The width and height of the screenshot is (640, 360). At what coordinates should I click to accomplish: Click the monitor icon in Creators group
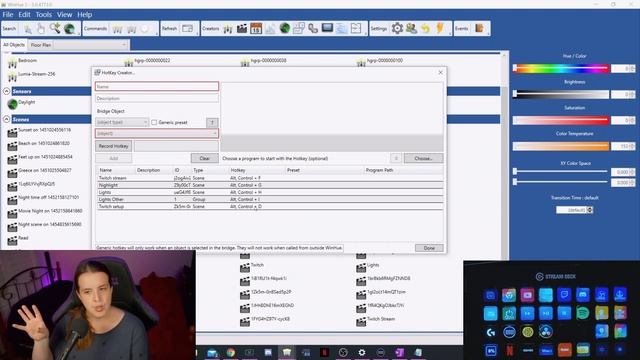(327, 28)
